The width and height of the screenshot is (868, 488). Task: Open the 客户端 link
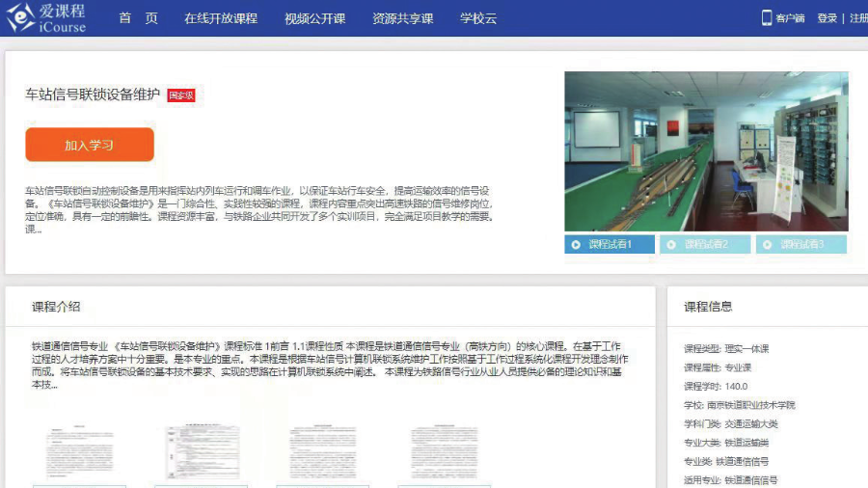[x=790, y=18]
